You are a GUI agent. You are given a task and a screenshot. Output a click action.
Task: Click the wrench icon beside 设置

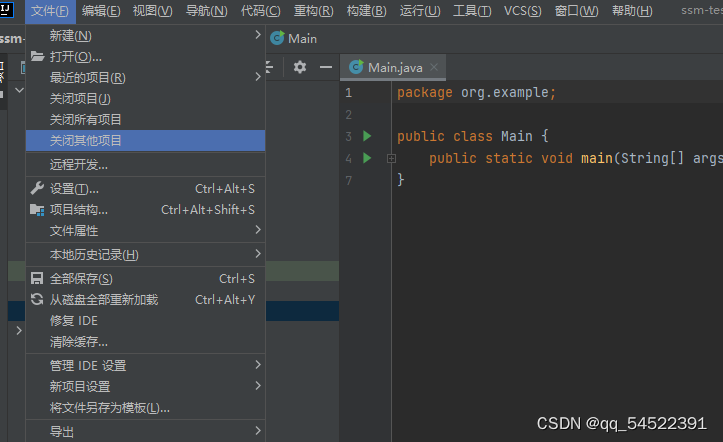[37, 188]
